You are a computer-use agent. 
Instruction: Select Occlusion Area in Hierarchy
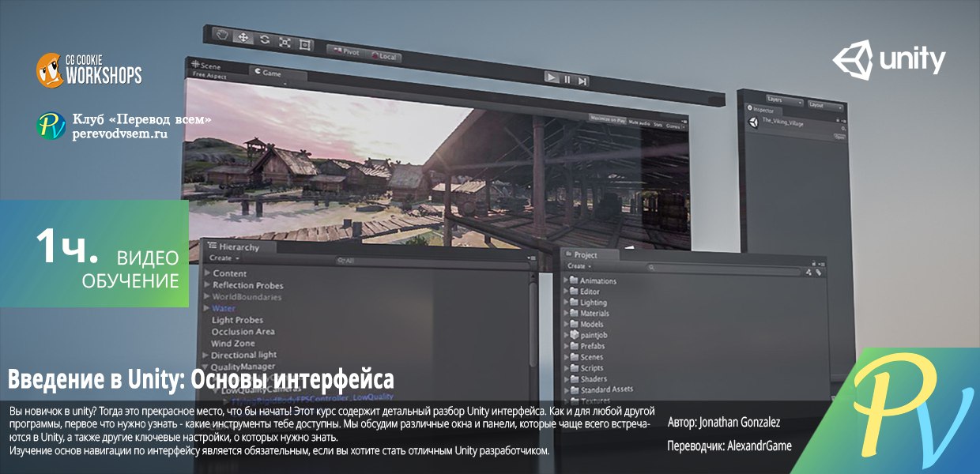point(243,332)
